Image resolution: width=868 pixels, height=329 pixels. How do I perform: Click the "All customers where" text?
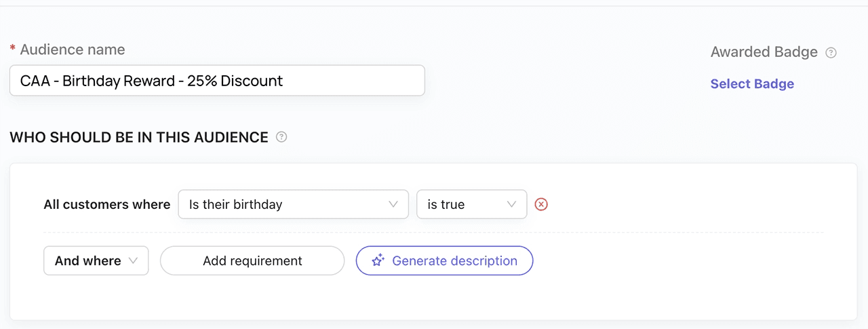pyautogui.click(x=107, y=204)
